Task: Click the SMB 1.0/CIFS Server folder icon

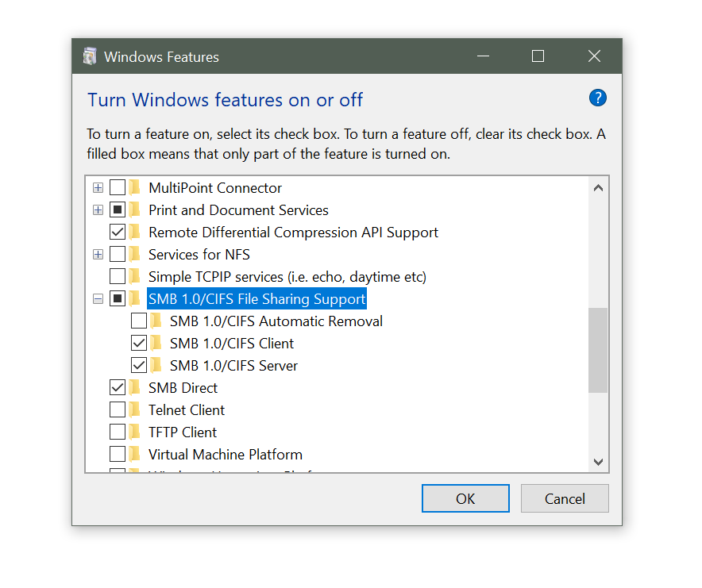Action: (156, 365)
